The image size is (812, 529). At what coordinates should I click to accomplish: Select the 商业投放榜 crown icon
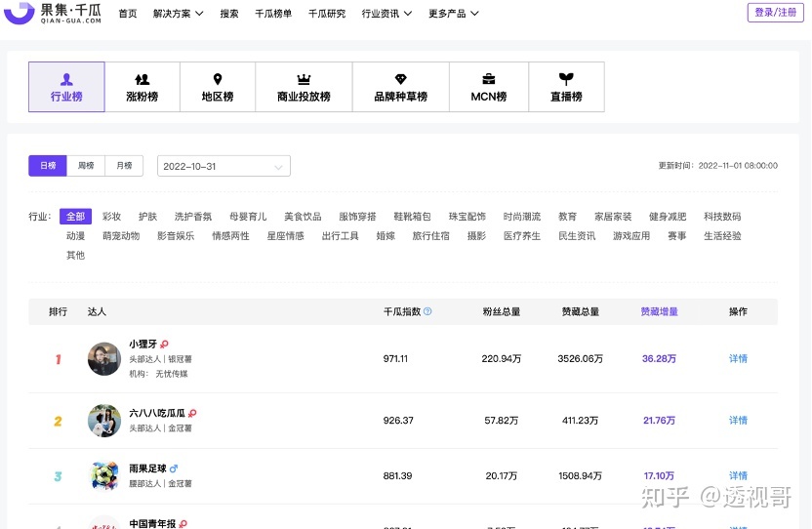(x=304, y=79)
